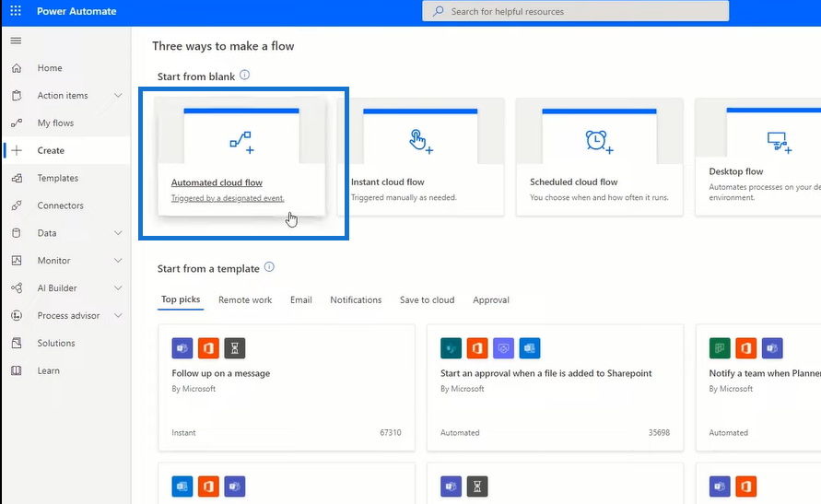Screen dimensions: 821x504
Task: Click the Learn book icon
Action: [x=17, y=370]
